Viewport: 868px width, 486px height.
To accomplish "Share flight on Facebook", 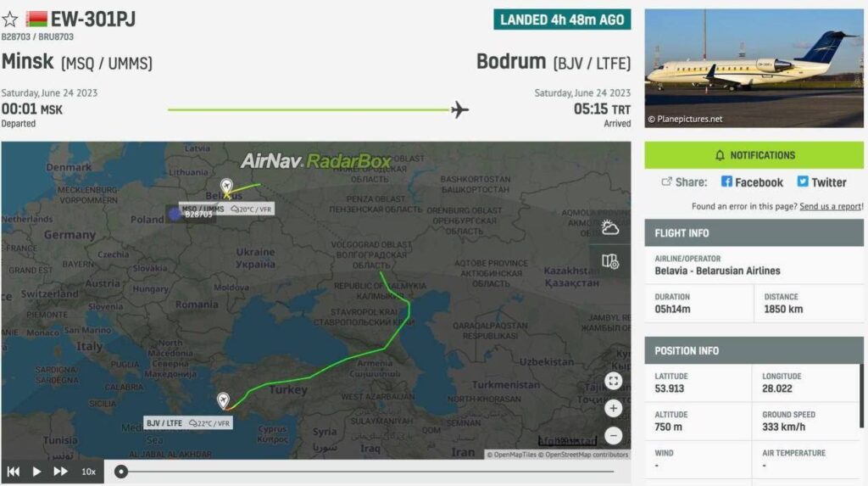I will click(751, 182).
